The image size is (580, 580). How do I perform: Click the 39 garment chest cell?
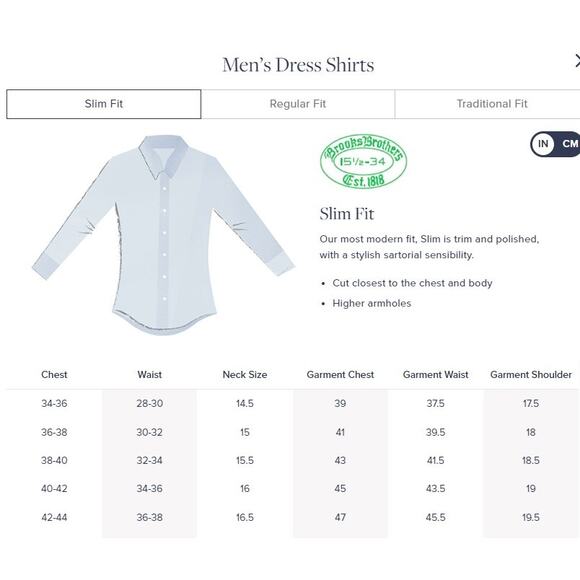pyautogui.click(x=340, y=403)
